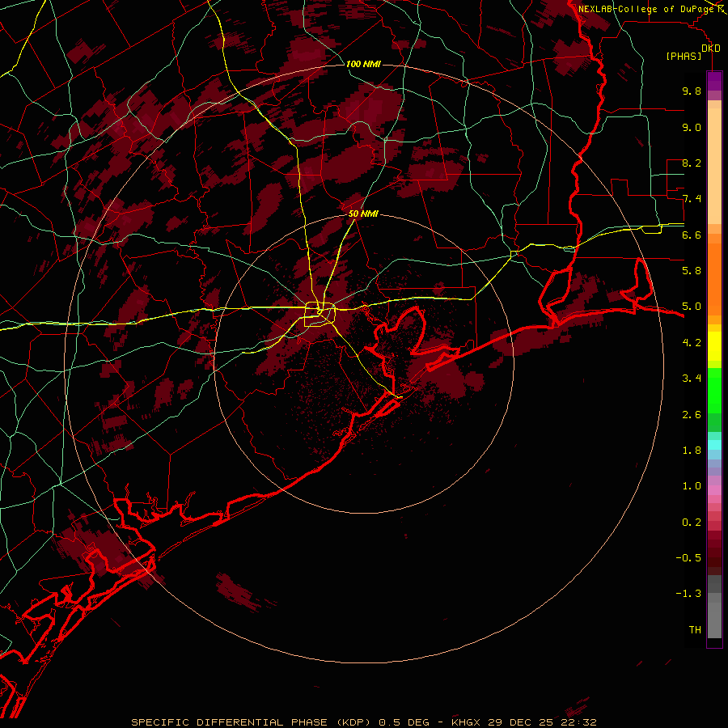Click the -1.3 value on the color scale
Screen dimensions: 728x728
(688, 594)
